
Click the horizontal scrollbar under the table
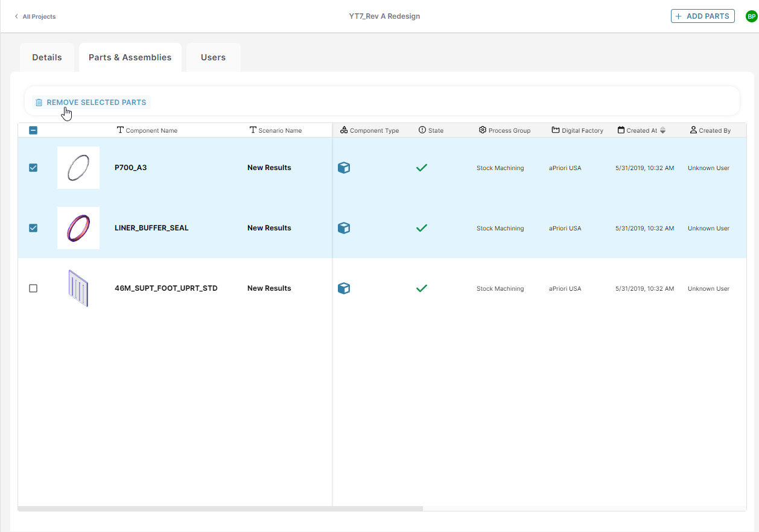coord(221,508)
